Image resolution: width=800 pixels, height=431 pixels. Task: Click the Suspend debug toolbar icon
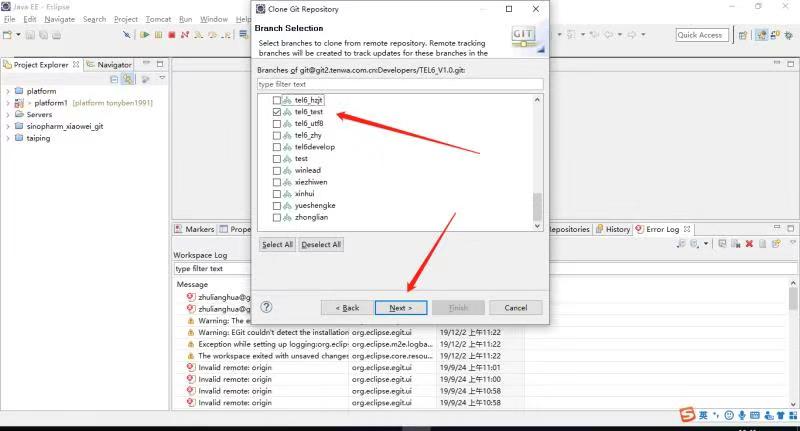[159, 35]
